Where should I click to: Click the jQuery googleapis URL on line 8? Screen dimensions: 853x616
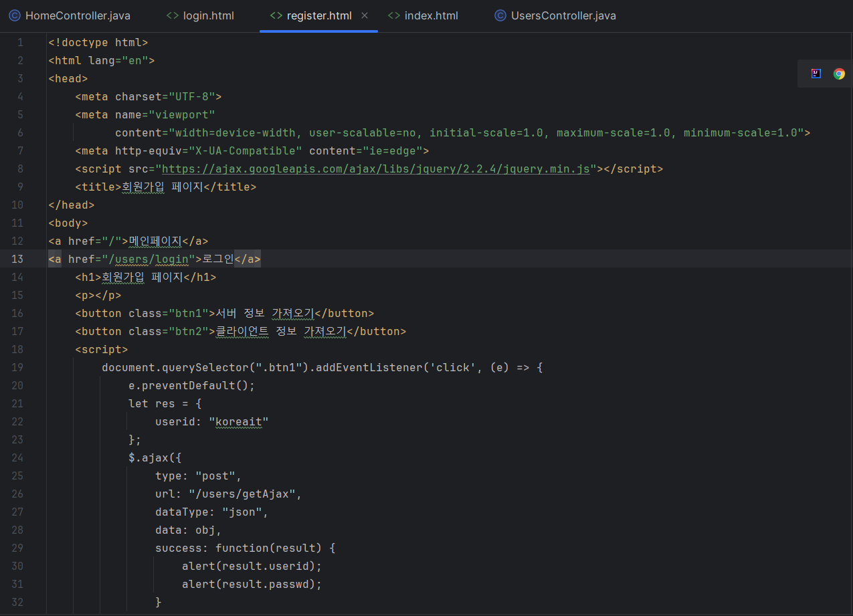point(376,169)
